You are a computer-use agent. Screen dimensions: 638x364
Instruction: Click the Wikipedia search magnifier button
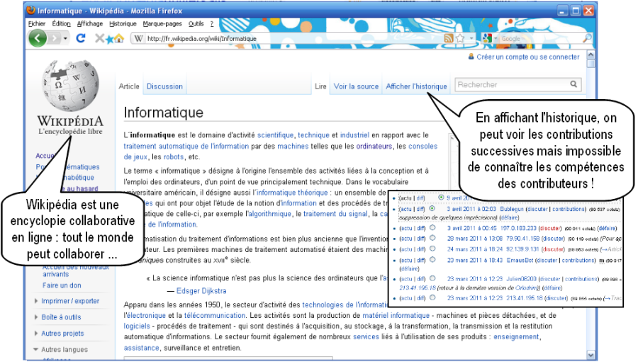(573, 84)
